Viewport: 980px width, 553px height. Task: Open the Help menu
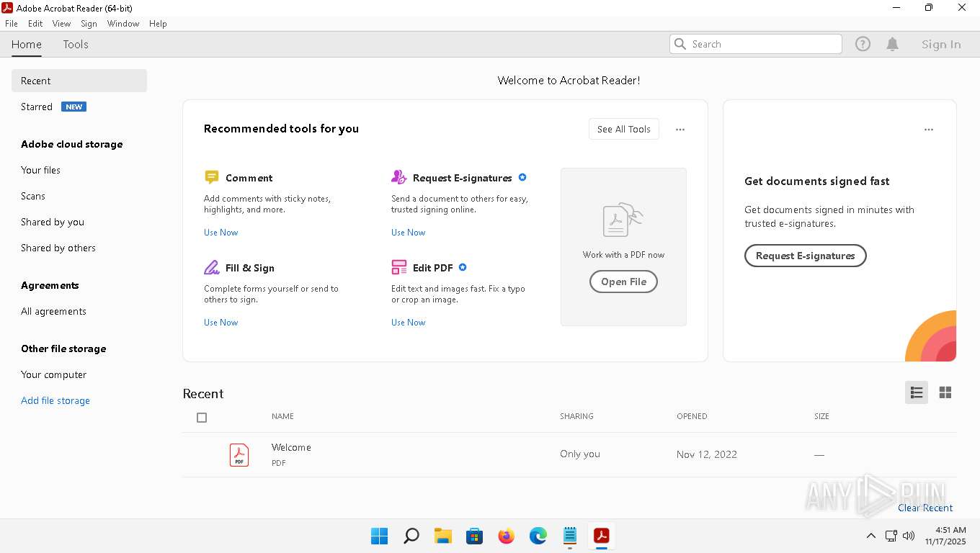click(x=158, y=24)
